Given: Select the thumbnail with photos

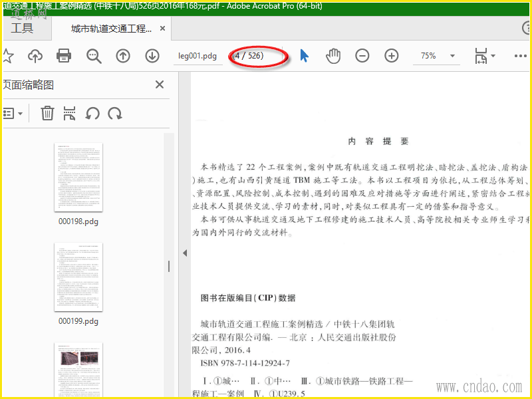Looking at the screenshot, I should click(78, 370).
